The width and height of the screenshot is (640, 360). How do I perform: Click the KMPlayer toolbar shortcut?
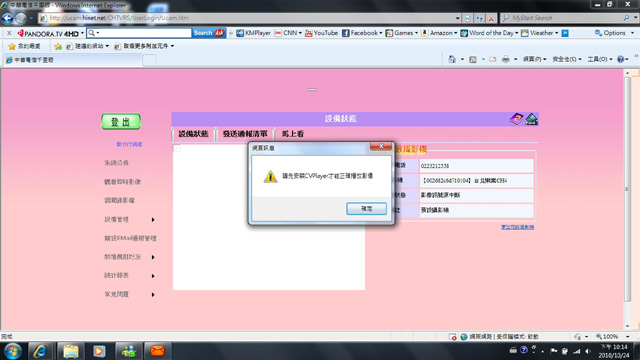[253, 33]
